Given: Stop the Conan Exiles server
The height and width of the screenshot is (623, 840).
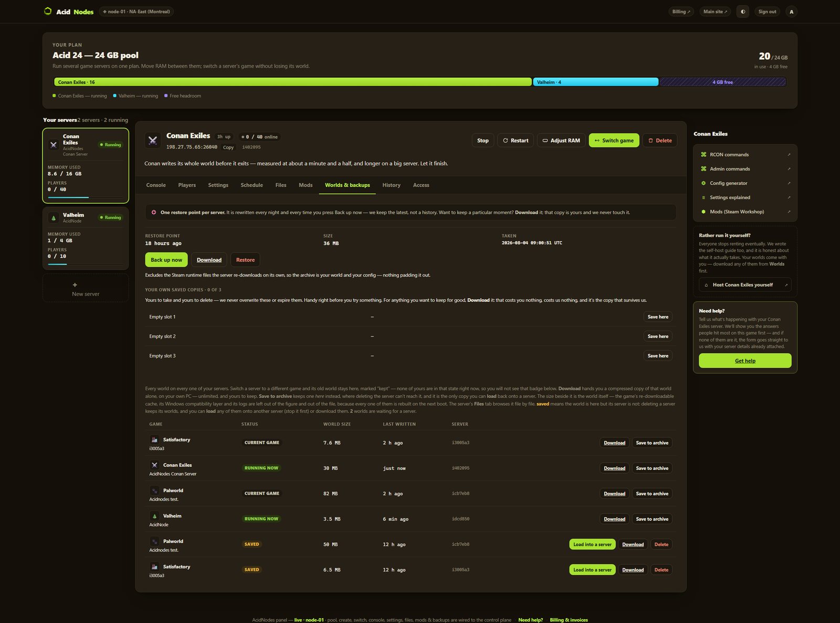Looking at the screenshot, I should (483, 140).
